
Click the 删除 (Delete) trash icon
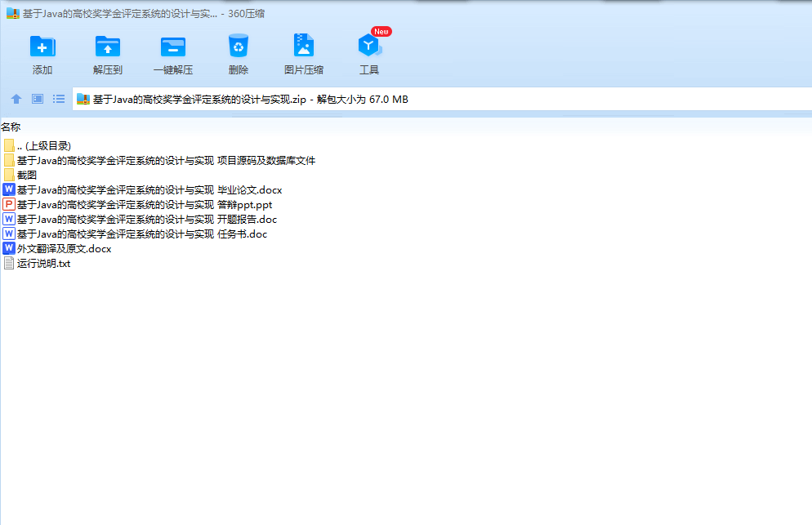(239, 46)
